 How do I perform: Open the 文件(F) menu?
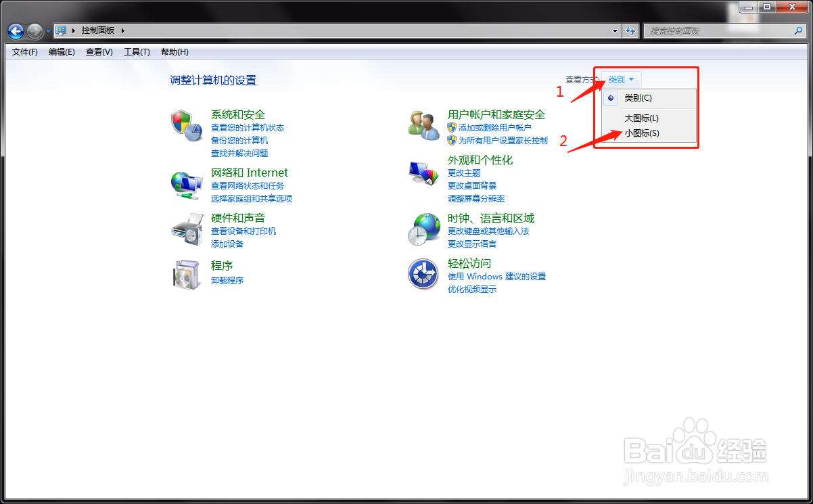25,52
